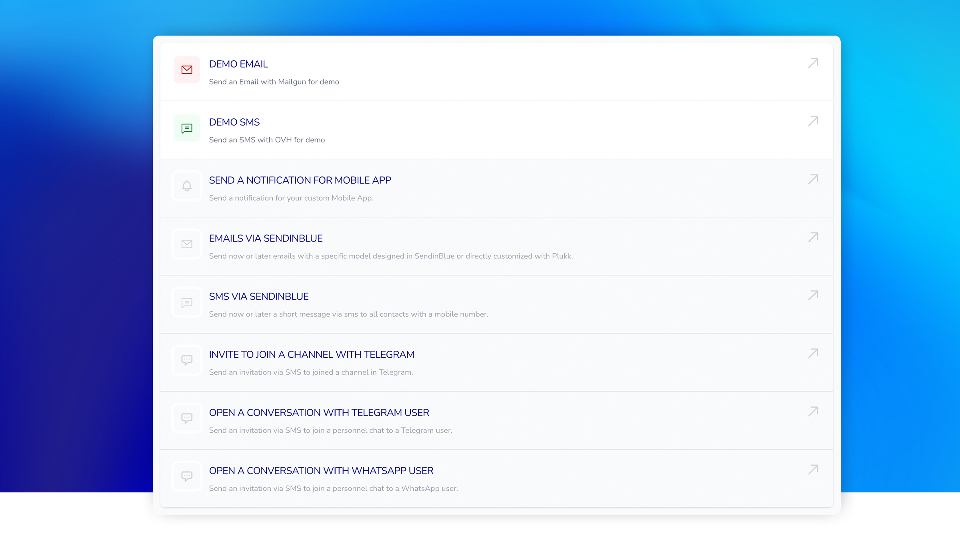Screen dimensions: 960x560
Task: Open SMS via Sendinblue arrow icon
Action: point(813,295)
